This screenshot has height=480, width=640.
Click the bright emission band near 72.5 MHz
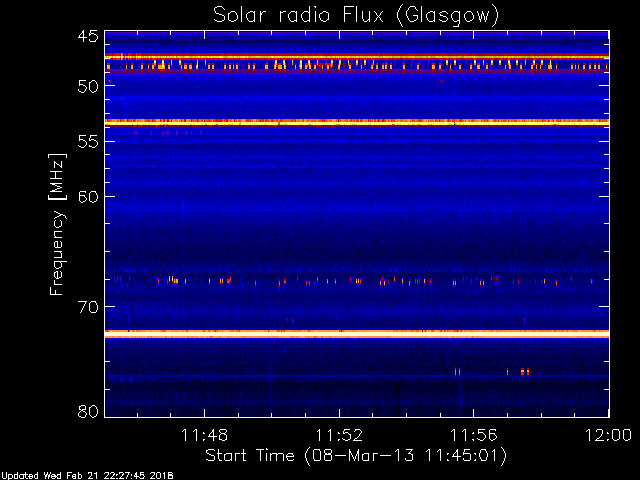click(357, 334)
